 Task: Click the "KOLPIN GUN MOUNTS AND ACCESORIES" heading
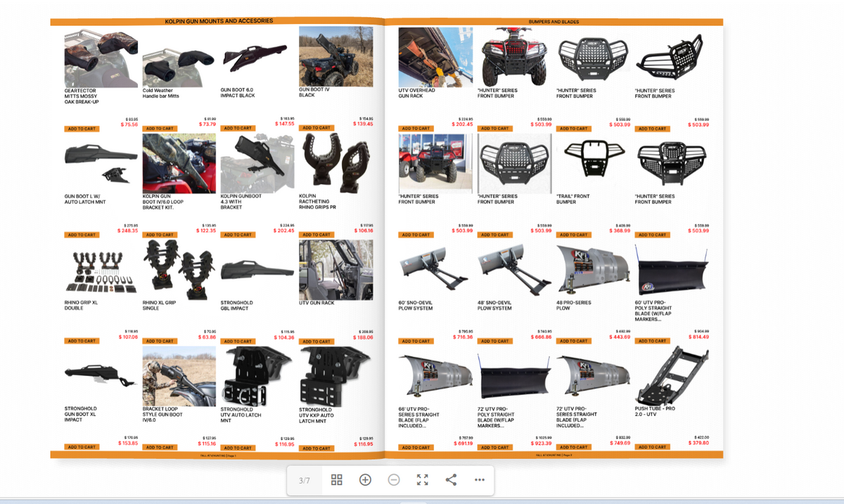(x=219, y=21)
